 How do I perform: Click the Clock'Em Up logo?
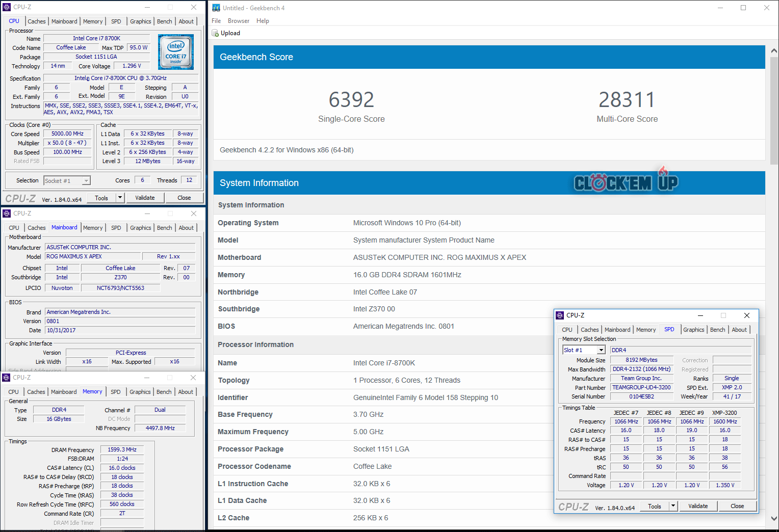pos(626,182)
